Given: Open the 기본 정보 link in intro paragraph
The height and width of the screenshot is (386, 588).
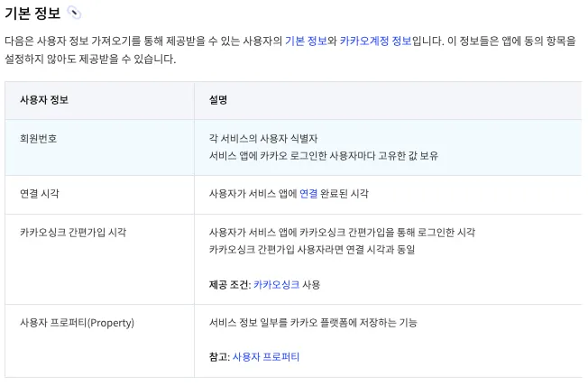Looking at the screenshot, I should point(305,41).
